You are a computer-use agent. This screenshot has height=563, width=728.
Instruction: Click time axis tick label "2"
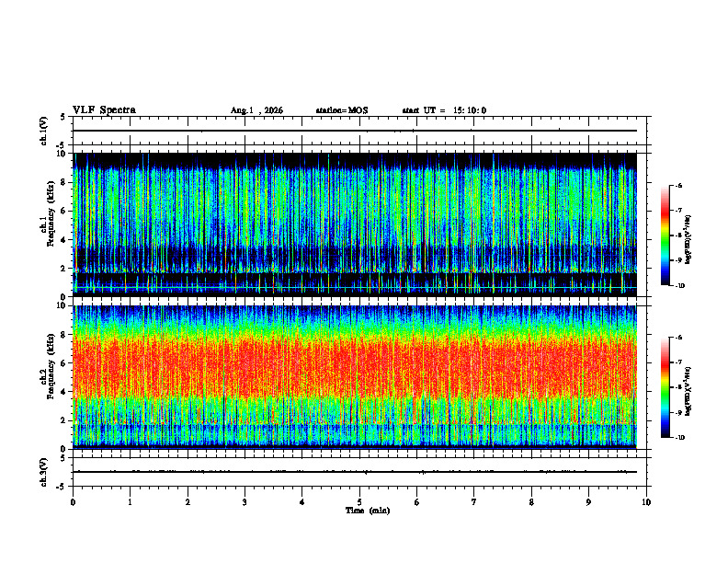coord(188,502)
